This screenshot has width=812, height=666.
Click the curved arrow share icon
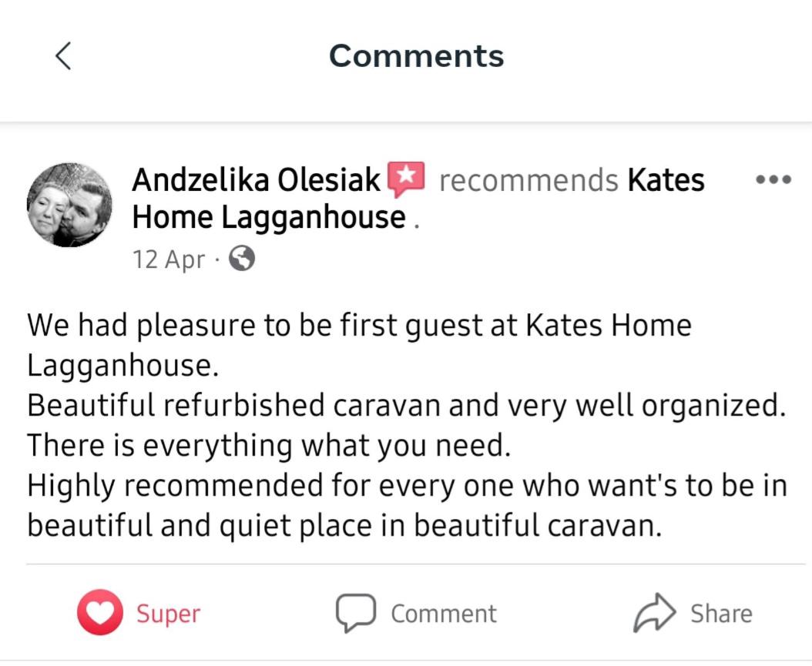(x=655, y=613)
